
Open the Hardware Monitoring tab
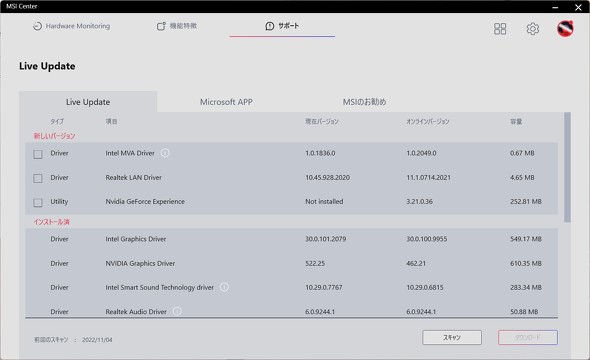click(71, 26)
